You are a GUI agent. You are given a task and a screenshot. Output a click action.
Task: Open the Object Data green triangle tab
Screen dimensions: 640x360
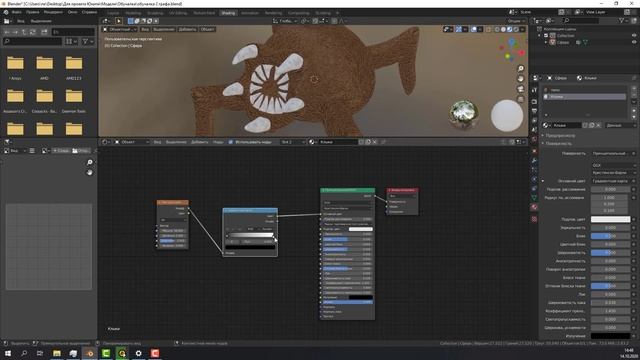534,198
